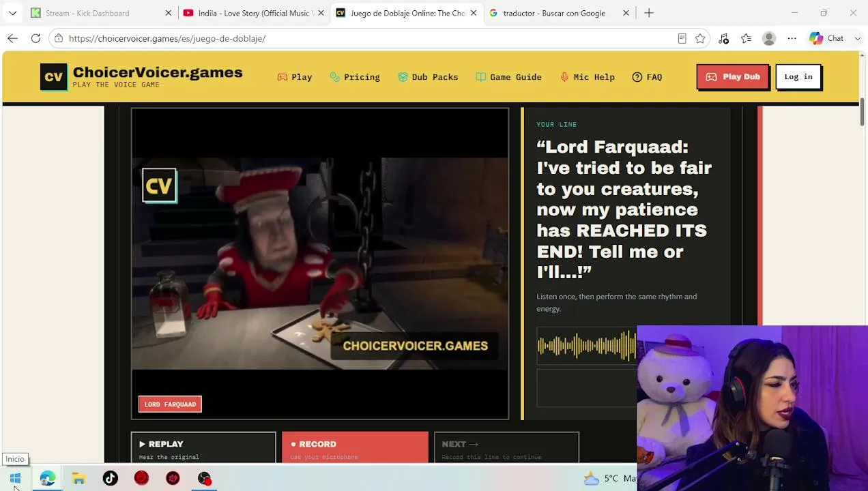Image resolution: width=868 pixels, height=491 pixels.
Task: Open the Windows Start (Inicio) button
Action: (x=15, y=479)
